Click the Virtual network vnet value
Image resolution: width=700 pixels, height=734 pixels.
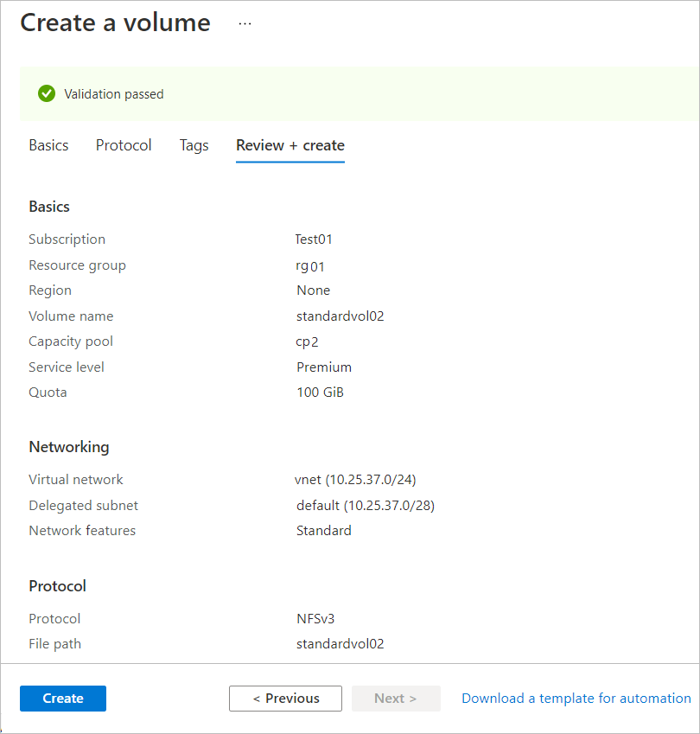click(358, 479)
